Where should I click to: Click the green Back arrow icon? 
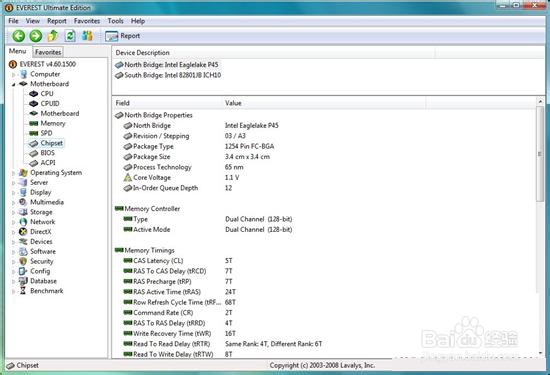(x=19, y=36)
